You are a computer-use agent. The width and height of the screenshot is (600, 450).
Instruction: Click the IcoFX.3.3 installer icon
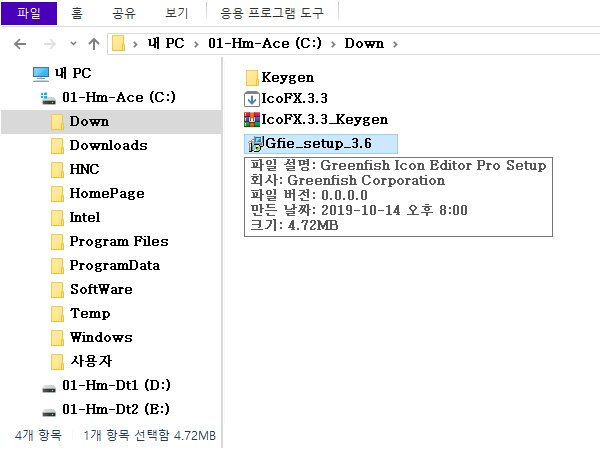[x=252, y=99]
